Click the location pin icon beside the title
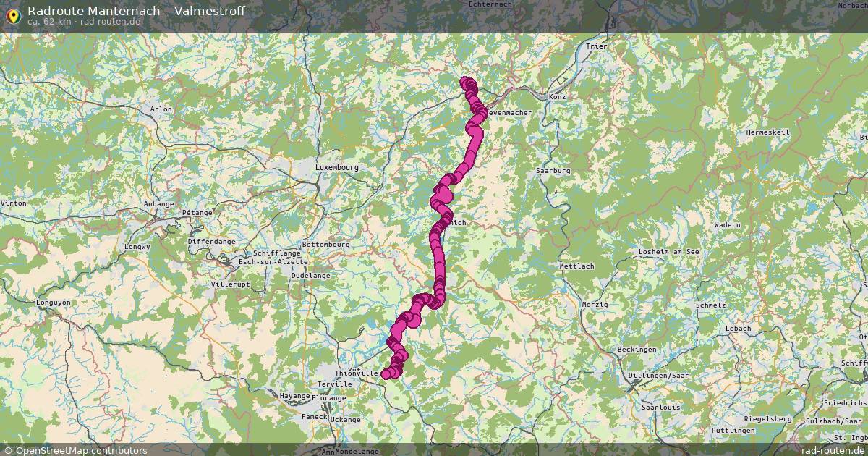Viewport: 868px width, 456px height. pos(12,14)
